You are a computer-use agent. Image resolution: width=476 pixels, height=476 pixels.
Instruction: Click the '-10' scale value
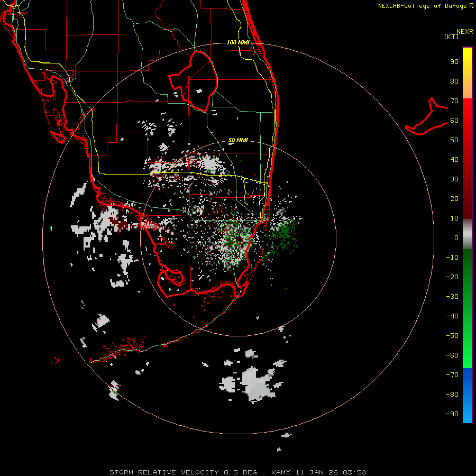click(x=452, y=258)
